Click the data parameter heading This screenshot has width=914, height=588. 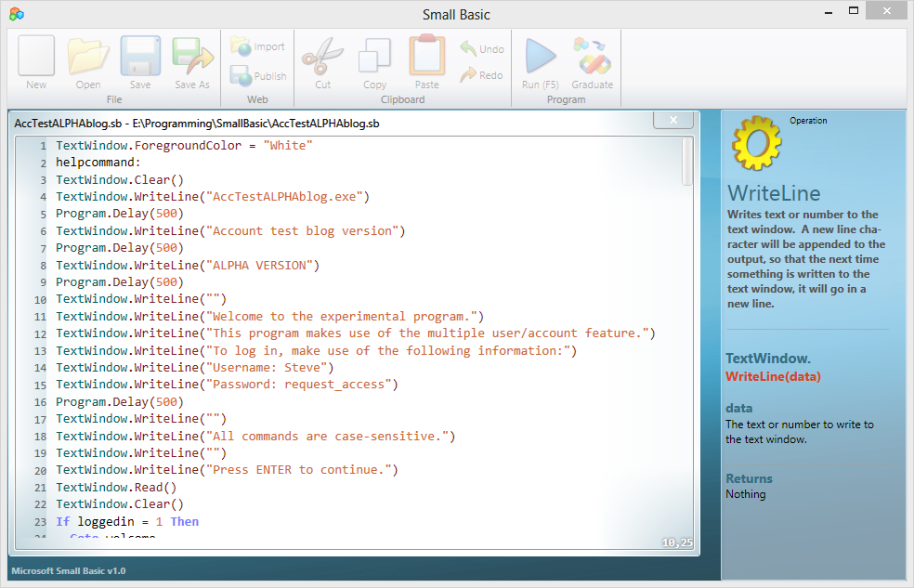point(738,408)
